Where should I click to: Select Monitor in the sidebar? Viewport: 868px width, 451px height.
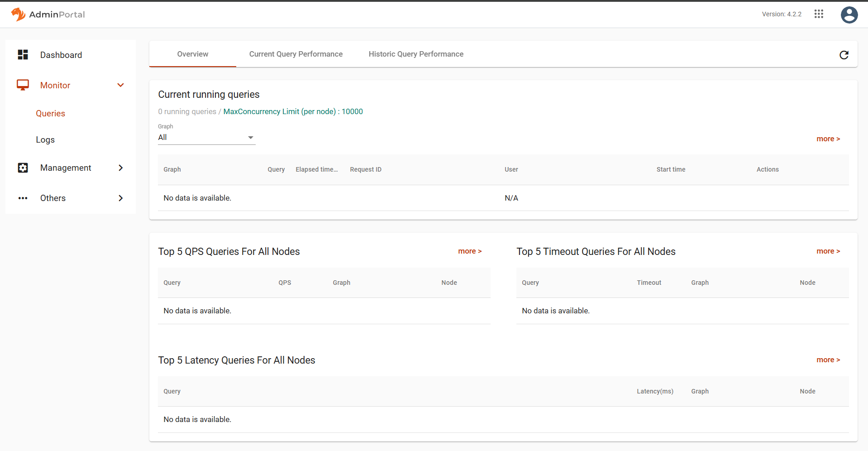click(55, 86)
